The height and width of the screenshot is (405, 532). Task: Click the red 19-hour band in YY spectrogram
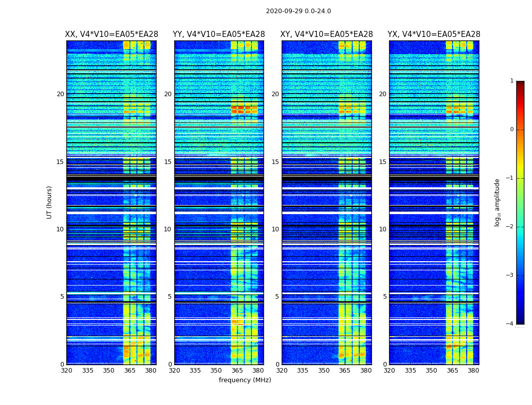tap(244, 109)
